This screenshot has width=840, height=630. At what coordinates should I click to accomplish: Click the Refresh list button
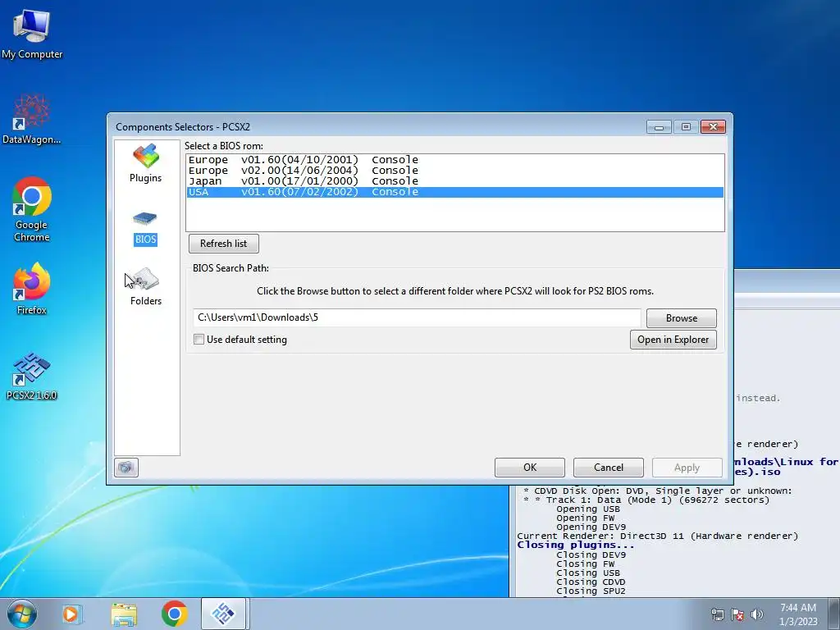(x=223, y=243)
